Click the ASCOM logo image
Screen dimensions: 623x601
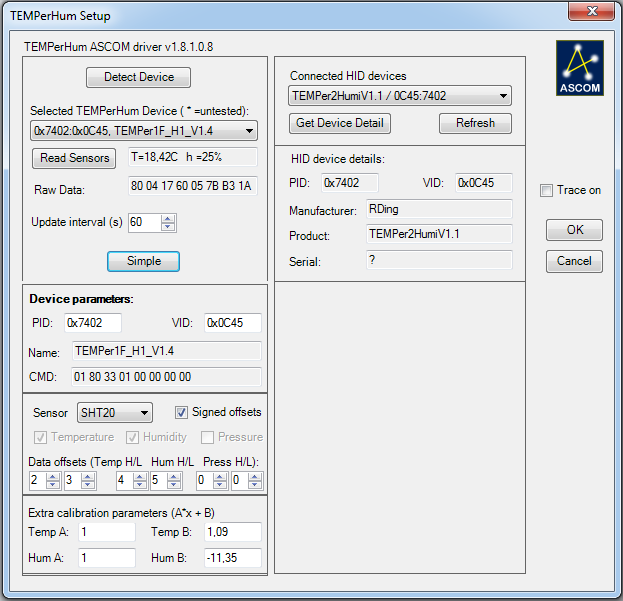pyautogui.click(x=580, y=68)
